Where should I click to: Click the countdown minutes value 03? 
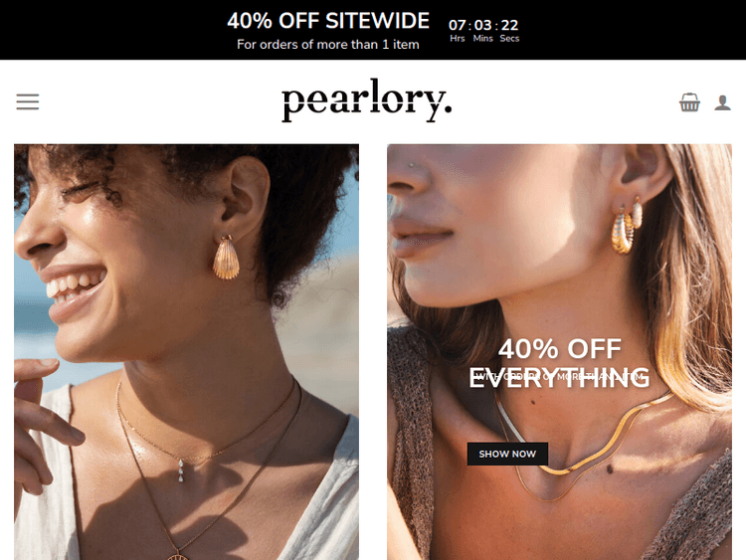point(482,25)
